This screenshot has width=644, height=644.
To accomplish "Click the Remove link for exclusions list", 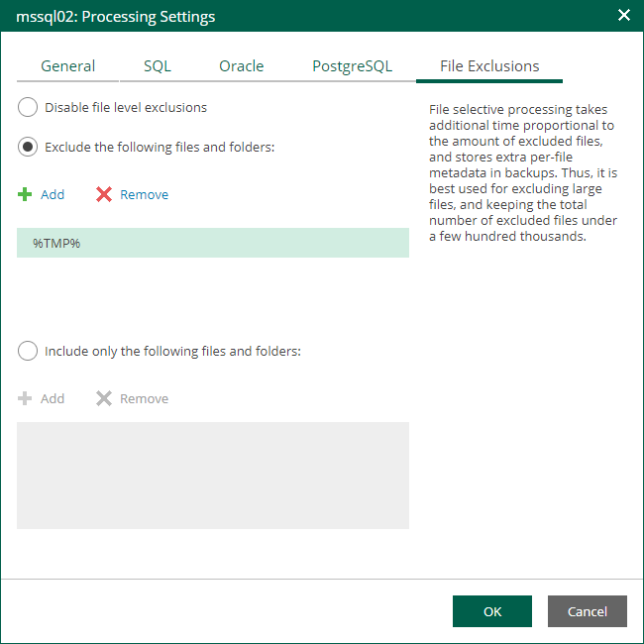I will [145, 194].
